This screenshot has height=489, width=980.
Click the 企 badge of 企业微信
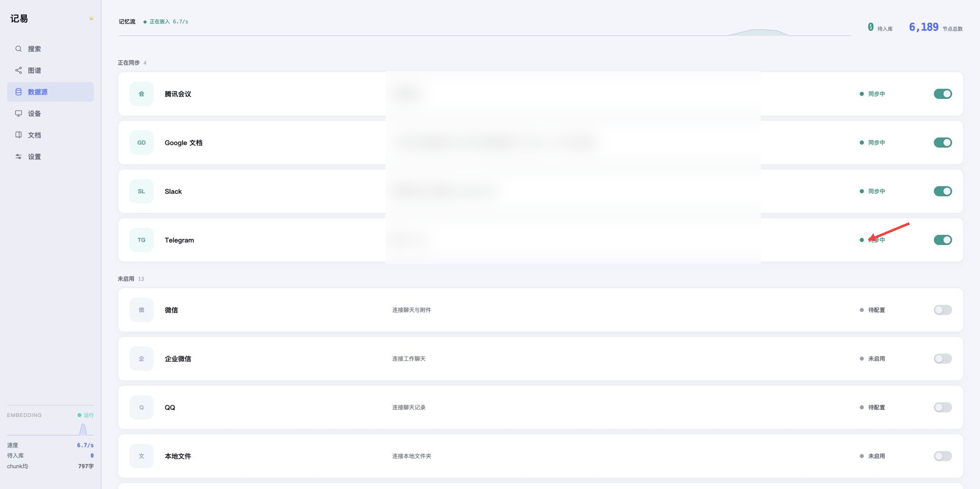[x=142, y=359]
